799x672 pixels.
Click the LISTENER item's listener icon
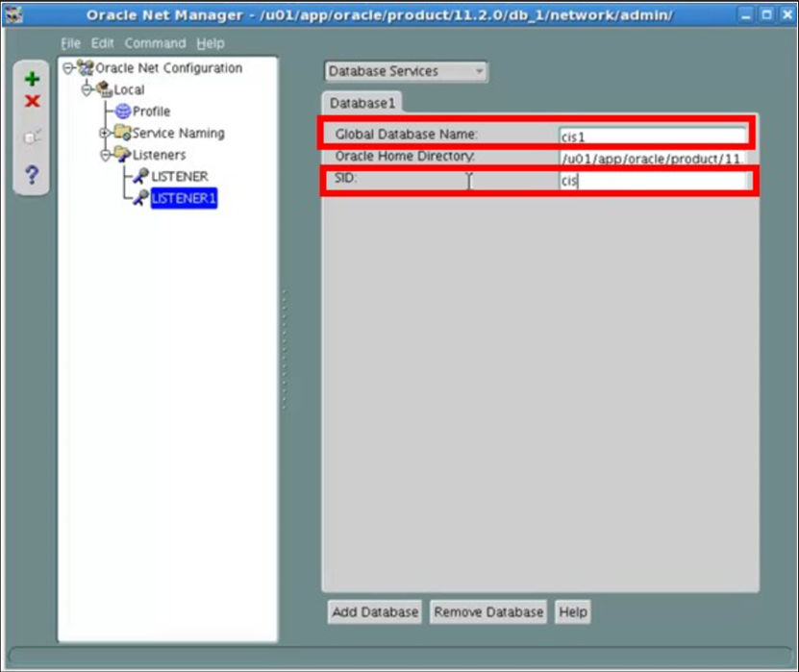[141, 176]
